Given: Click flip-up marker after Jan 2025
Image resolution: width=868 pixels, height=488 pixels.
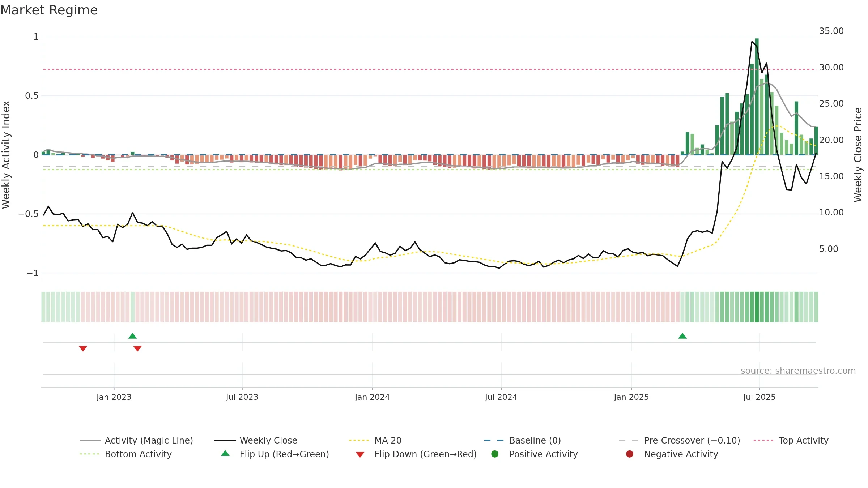Looking at the screenshot, I should point(682,336).
